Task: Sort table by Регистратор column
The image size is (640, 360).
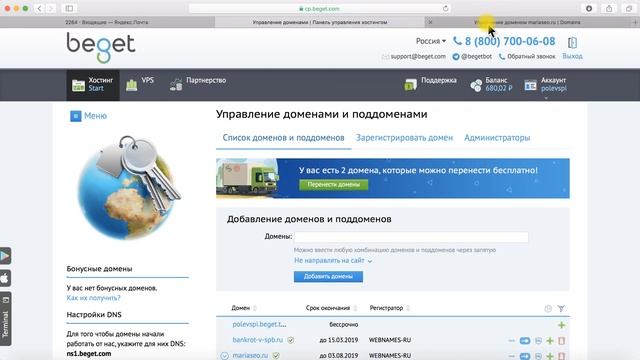Action: pyautogui.click(x=389, y=308)
